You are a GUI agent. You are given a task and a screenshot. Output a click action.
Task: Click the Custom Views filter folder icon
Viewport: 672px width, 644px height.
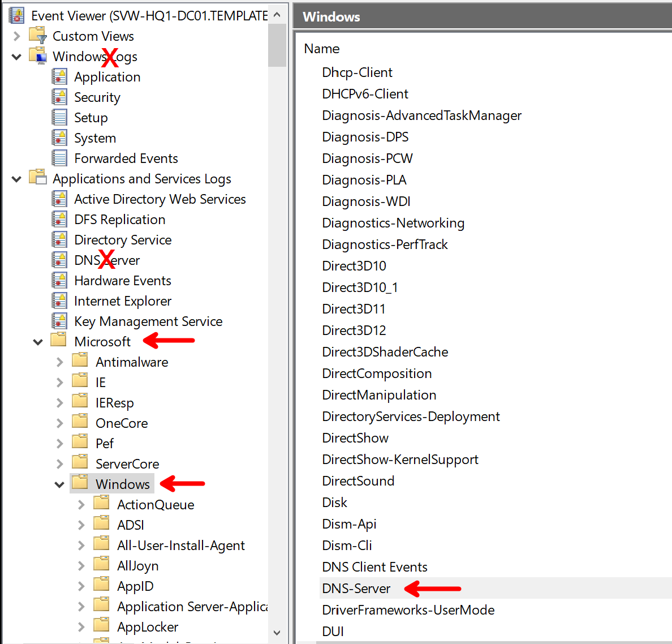click(38, 36)
